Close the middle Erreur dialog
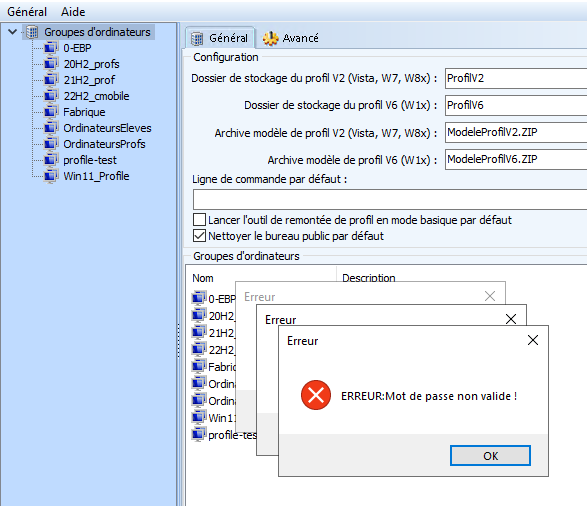Image resolution: width=587 pixels, height=506 pixels. click(x=511, y=319)
